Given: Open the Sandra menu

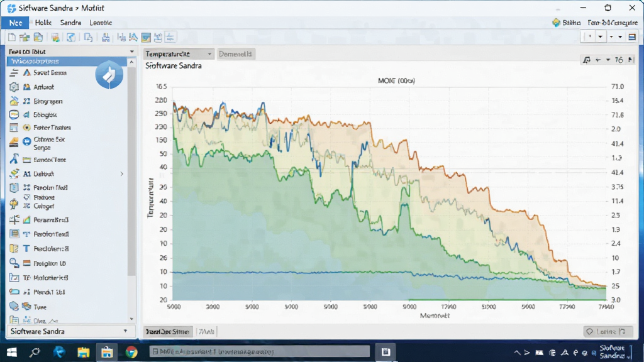Looking at the screenshot, I should [x=70, y=23].
